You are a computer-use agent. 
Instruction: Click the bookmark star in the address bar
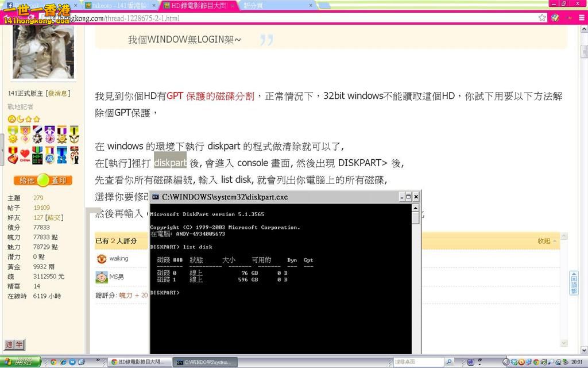[542, 18]
